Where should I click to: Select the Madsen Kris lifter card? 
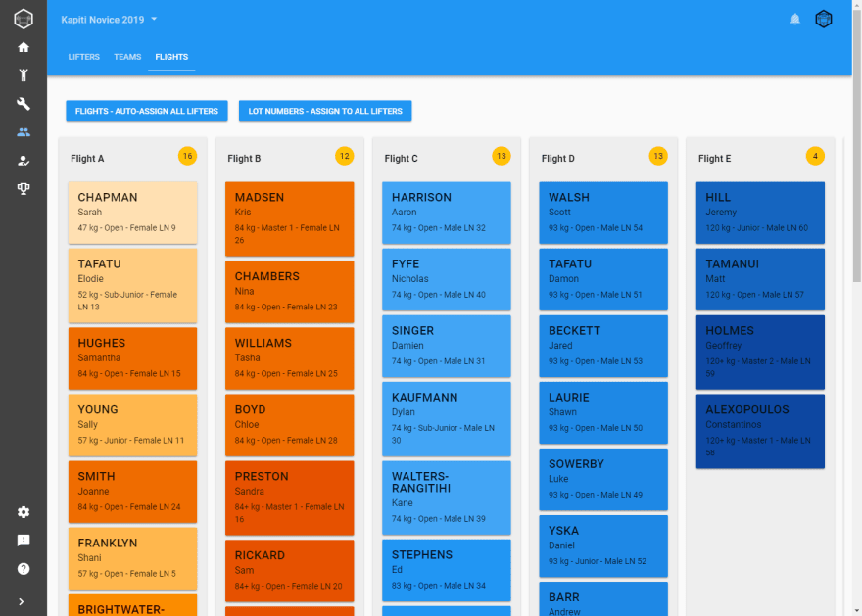pyautogui.click(x=290, y=218)
